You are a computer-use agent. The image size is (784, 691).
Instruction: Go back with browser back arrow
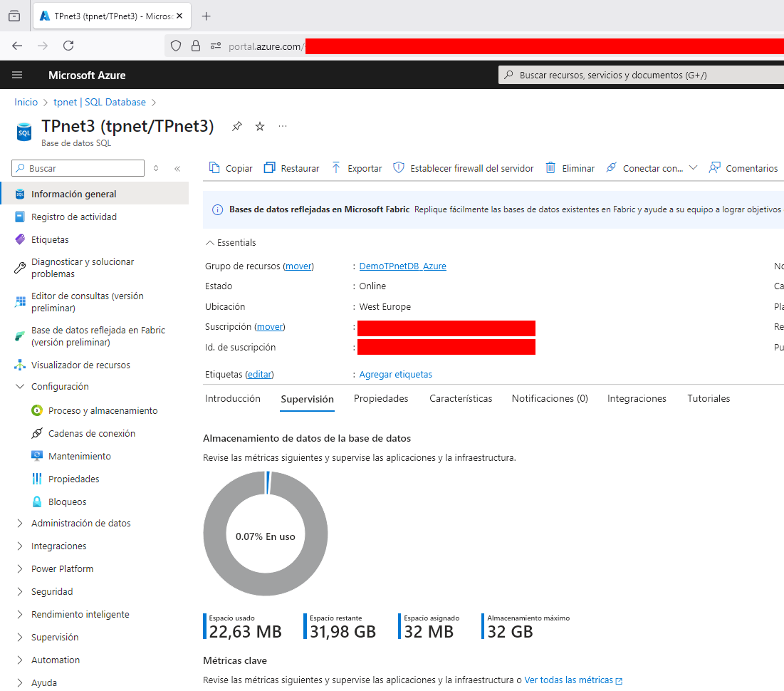pos(17,46)
